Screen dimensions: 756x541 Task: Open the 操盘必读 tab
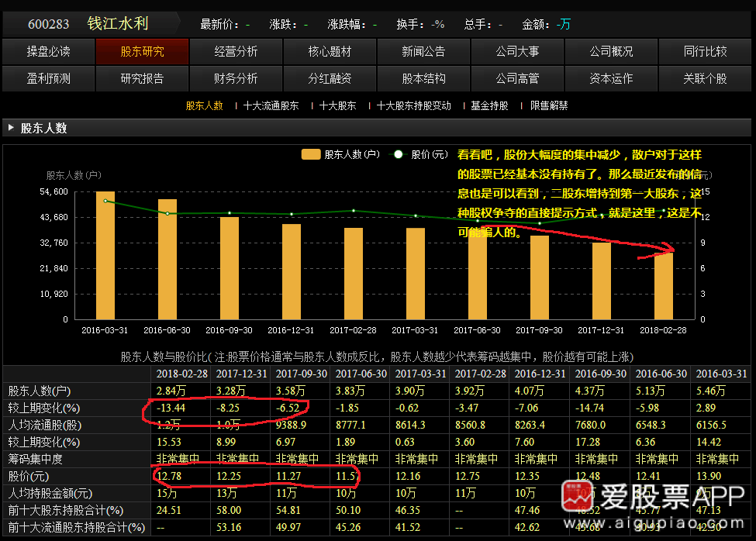(x=48, y=52)
